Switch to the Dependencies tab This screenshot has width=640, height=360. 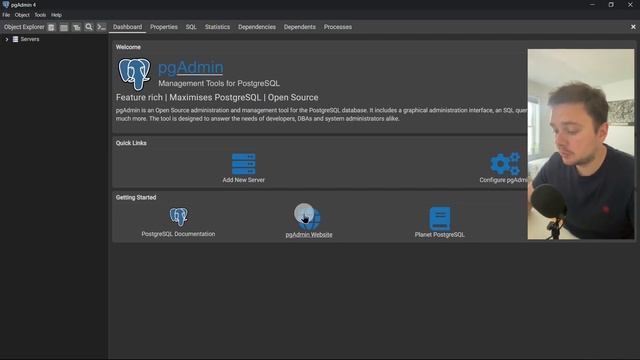pyautogui.click(x=257, y=27)
